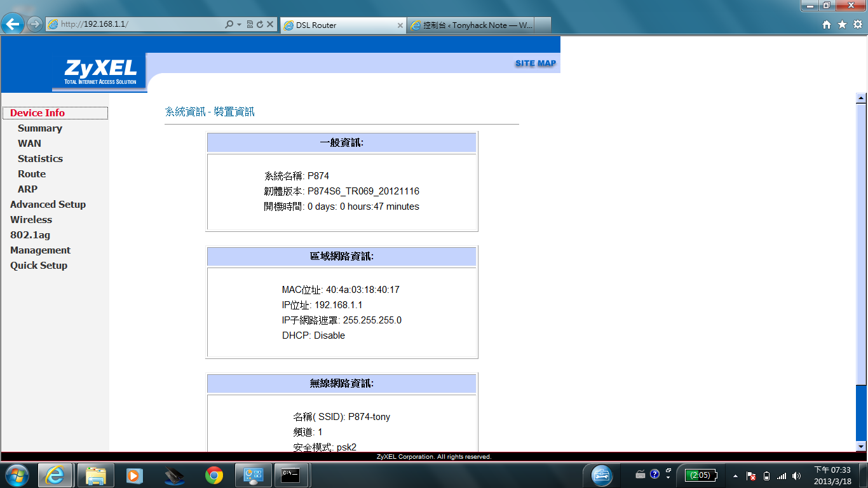Open the Quick Setup link
868x488 pixels.
coord(39,266)
